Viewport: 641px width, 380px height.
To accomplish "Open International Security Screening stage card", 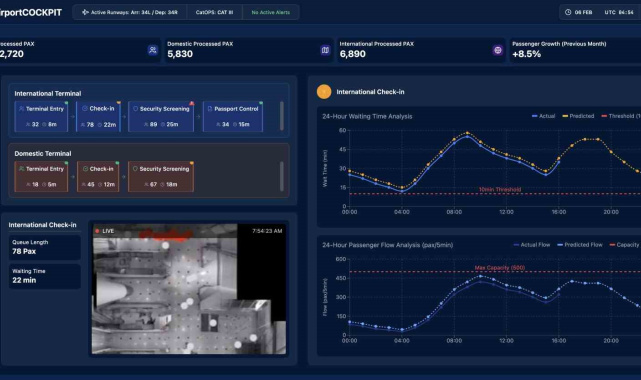I will coord(161,116).
